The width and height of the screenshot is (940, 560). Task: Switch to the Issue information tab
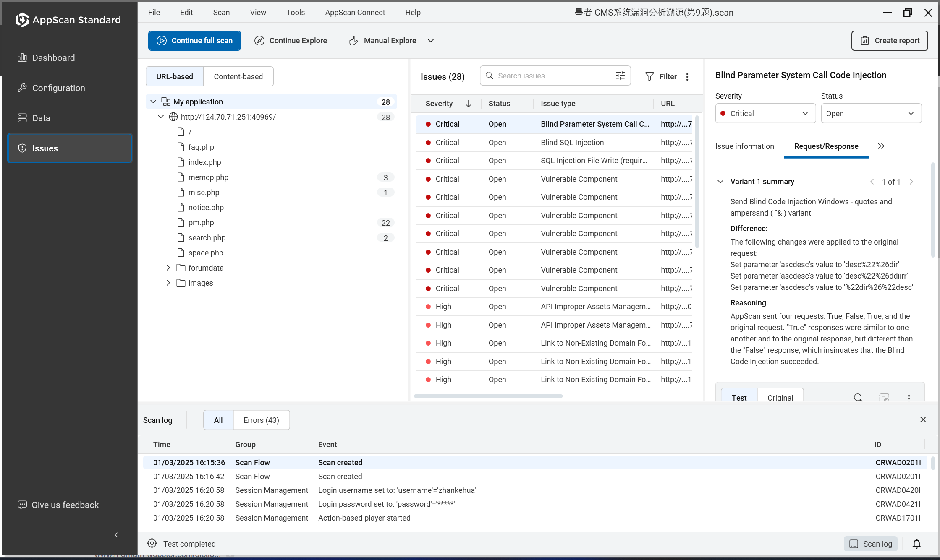pos(745,146)
